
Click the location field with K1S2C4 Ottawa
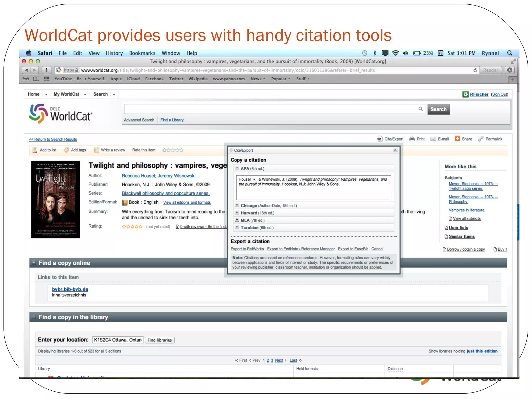pyautogui.click(x=118, y=340)
